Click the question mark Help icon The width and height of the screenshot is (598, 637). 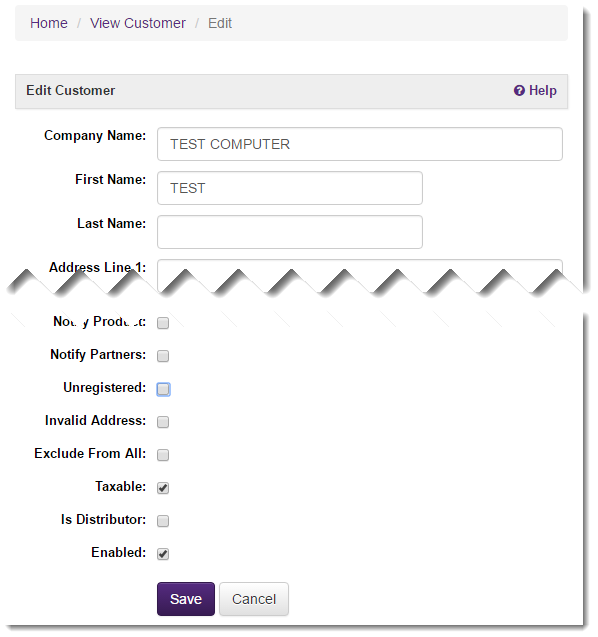[519, 90]
